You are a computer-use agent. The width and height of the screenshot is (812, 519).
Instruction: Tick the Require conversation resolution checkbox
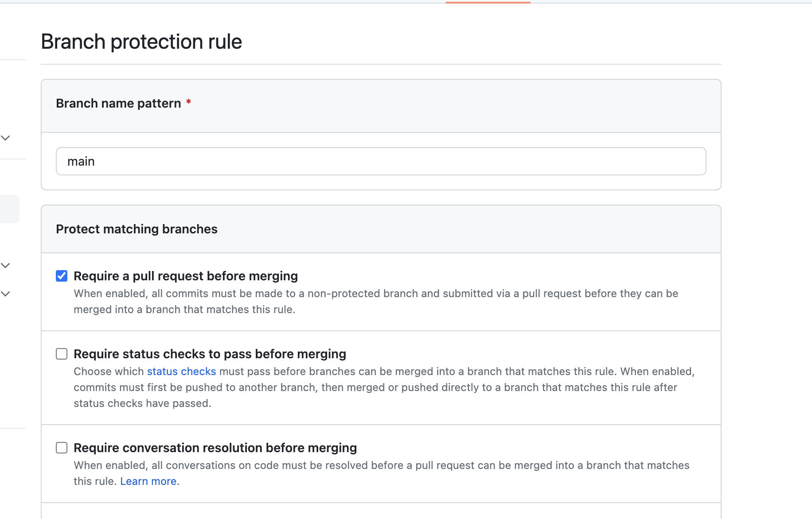tap(62, 448)
